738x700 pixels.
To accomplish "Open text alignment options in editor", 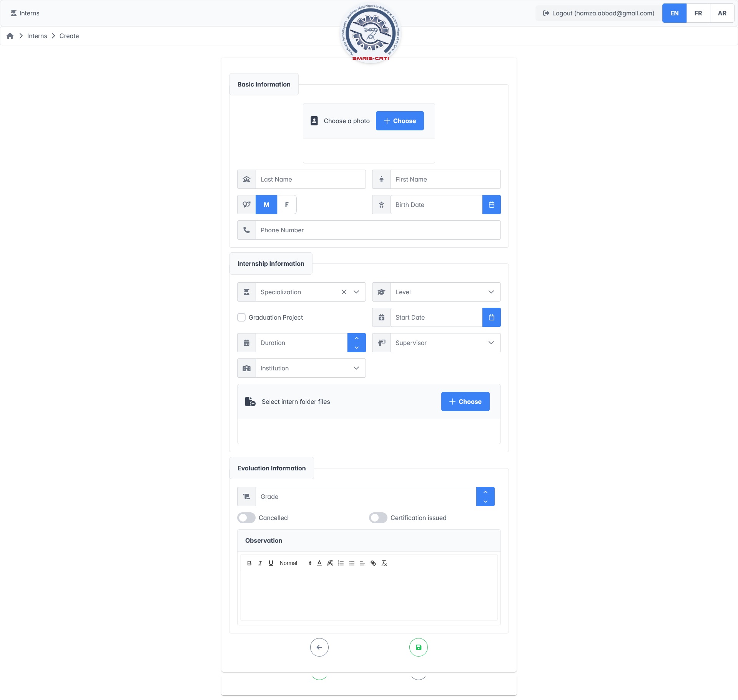I will [362, 563].
